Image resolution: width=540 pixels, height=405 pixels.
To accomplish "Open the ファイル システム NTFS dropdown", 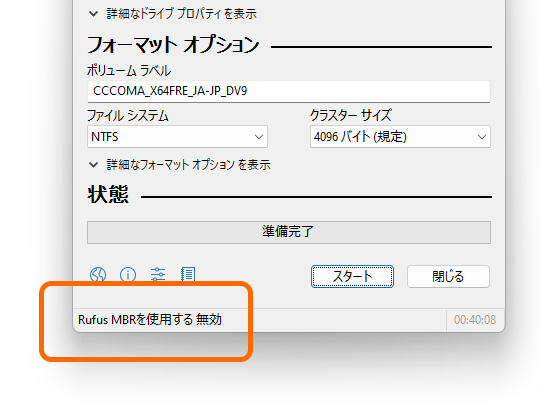I will click(177, 137).
